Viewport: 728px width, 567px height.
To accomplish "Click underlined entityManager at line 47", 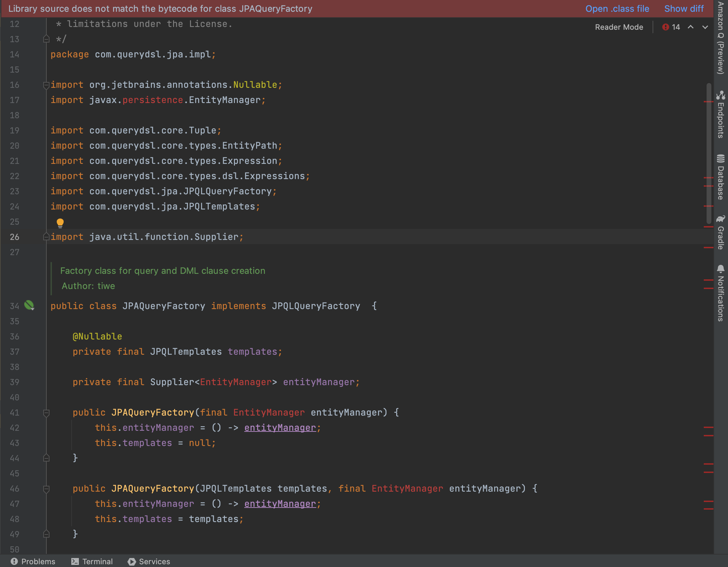I will point(280,504).
